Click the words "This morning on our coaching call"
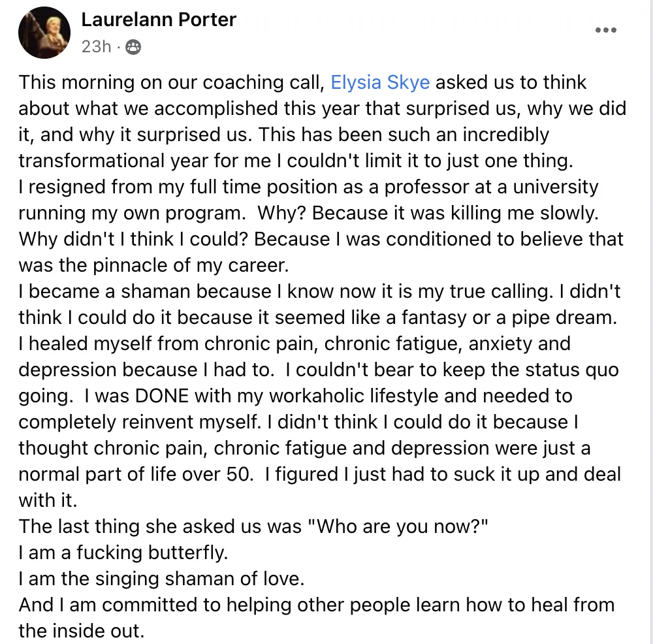 click(x=172, y=82)
